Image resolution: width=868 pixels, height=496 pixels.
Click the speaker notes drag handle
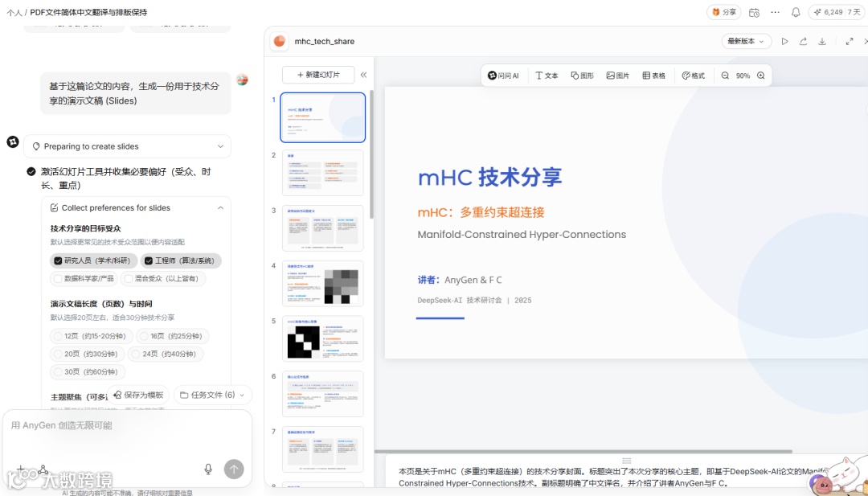(627, 461)
